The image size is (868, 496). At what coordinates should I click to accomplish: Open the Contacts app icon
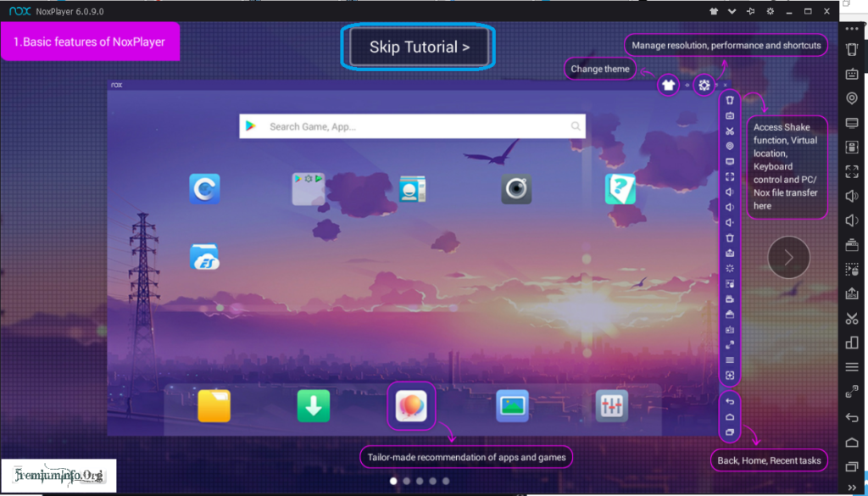pyautogui.click(x=413, y=189)
